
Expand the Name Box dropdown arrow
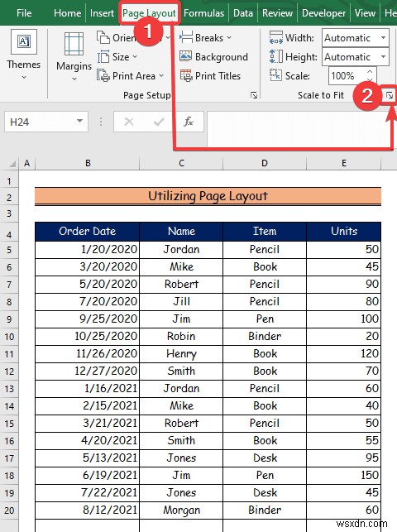click(x=79, y=121)
